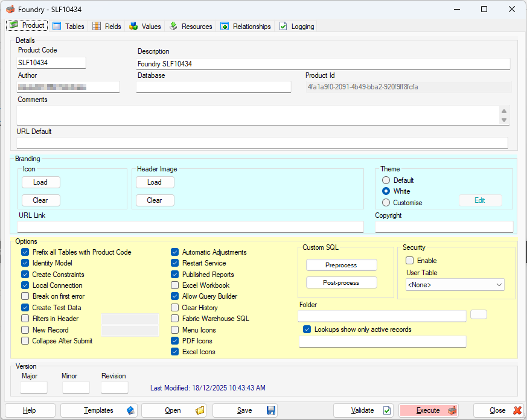Click the Foundry app icon in title bar

pos(10,9)
